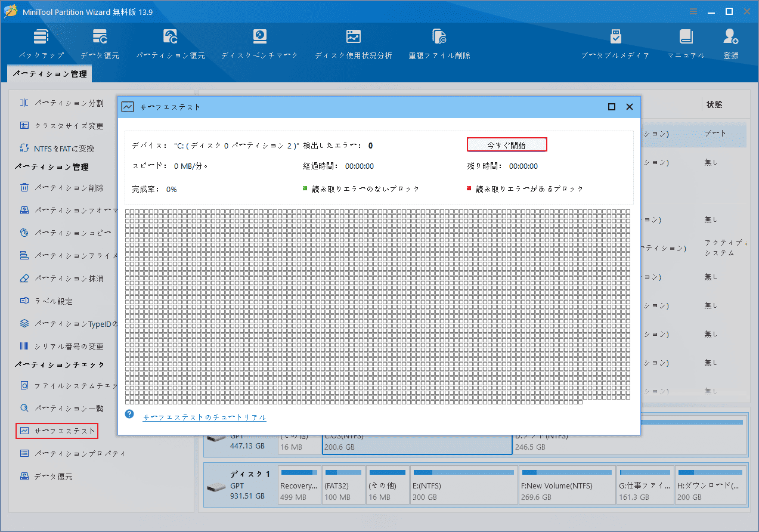Click 今すぐ開始 start now button

pos(507,145)
